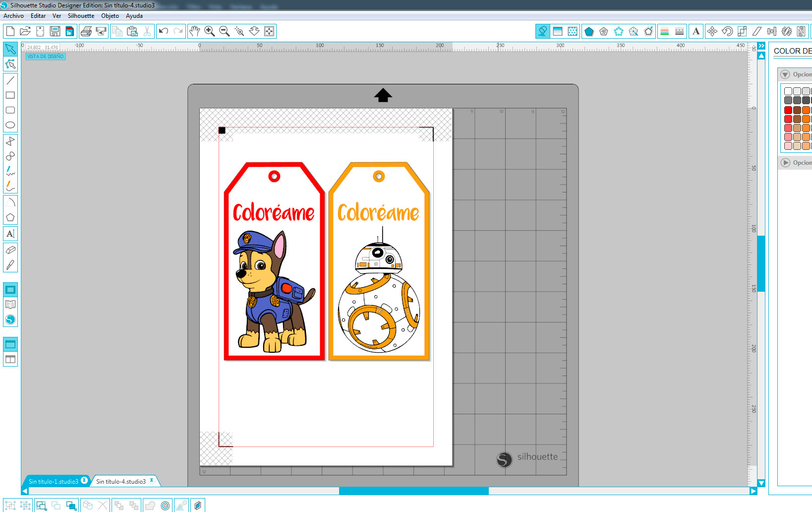Open the Silhouette Design Store icon
The image size is (812, 512).
click(x=10, y=320)
